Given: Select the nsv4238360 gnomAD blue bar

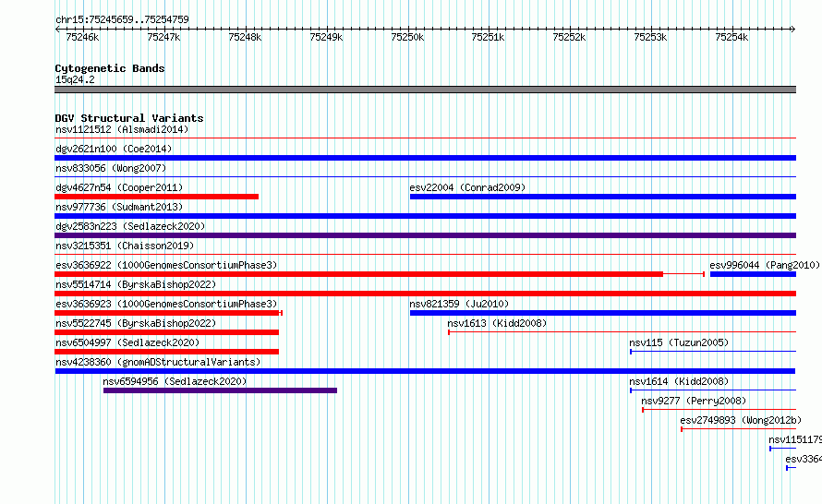Looking at the screenshot, I should (x=425, y=371).
